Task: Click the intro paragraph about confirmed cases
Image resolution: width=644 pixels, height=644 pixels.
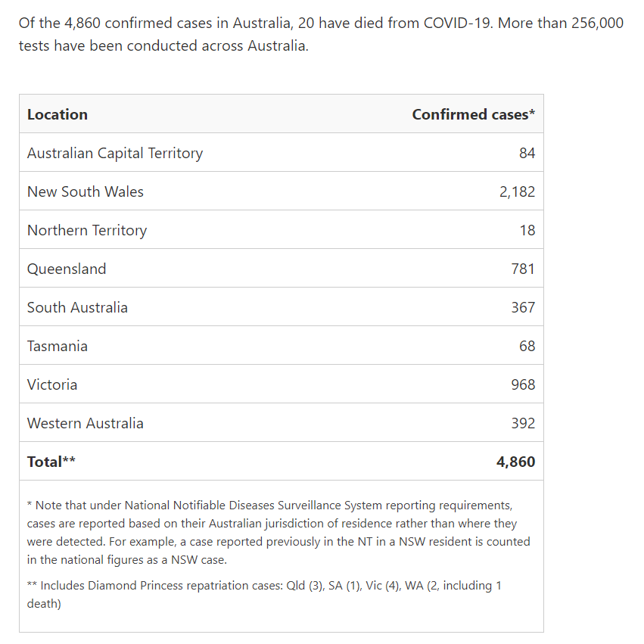Action: click(321, 35)
